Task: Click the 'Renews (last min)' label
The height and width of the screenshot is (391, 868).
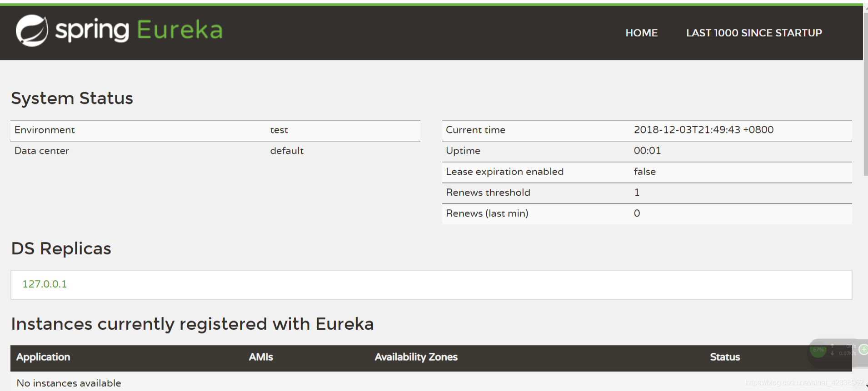Action: (487, 213)
